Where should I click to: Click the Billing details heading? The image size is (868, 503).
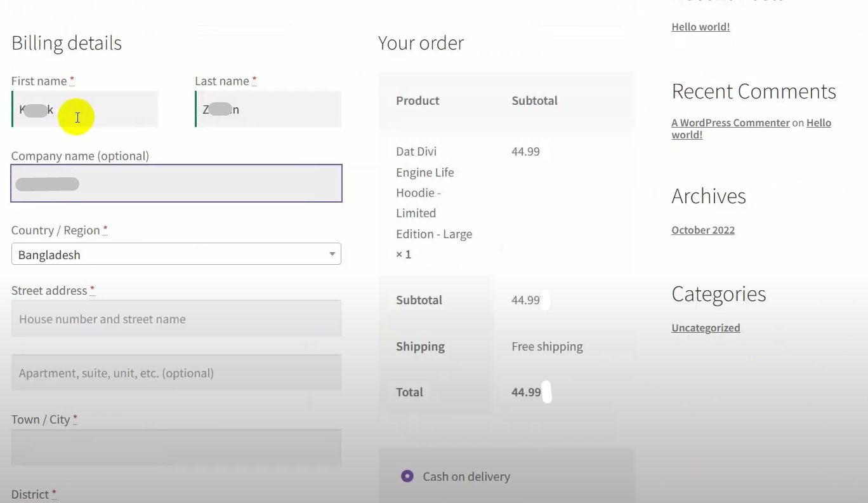tap(67, 43)
